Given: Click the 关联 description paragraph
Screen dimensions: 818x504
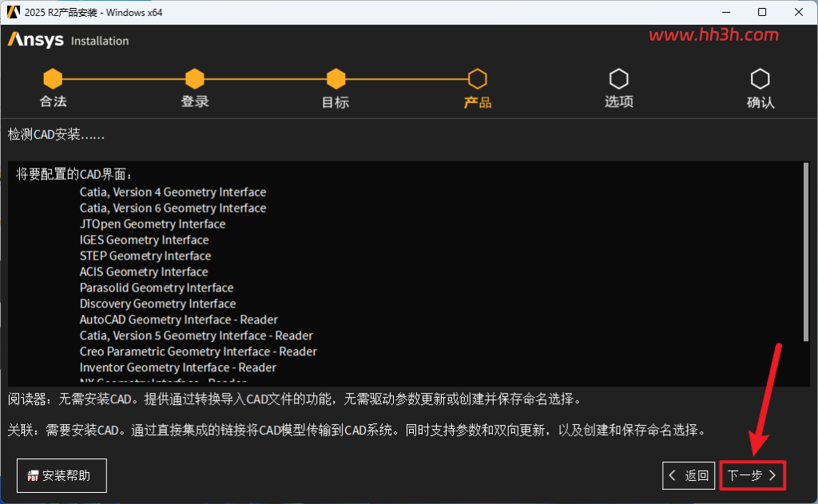Looking at the screenshot, I should point(358,430).
